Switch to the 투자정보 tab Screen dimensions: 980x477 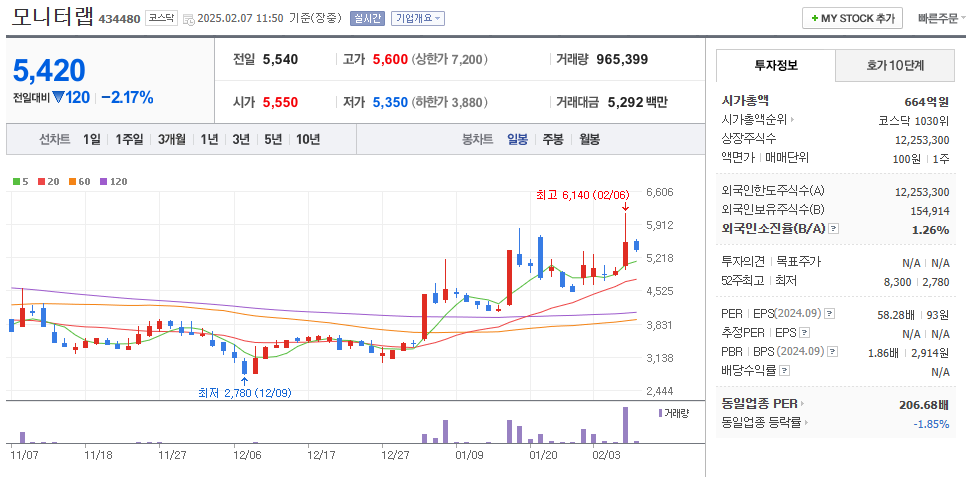click(x=776, y=65)
